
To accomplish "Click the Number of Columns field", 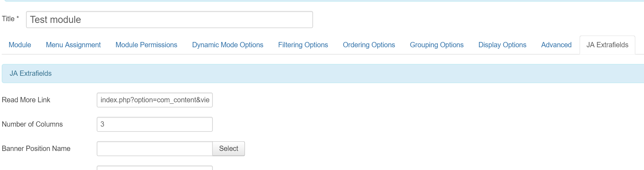I will tap(154, 124).
